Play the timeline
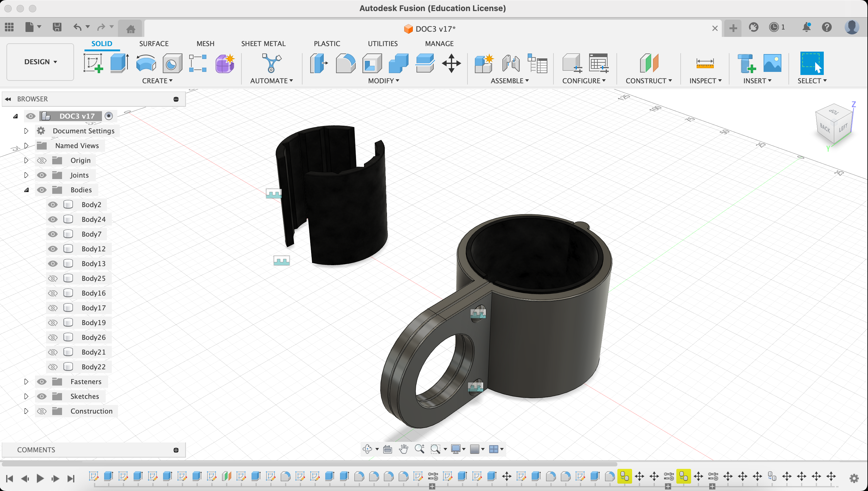The image size is (868, 491). [x=40, y=478]
